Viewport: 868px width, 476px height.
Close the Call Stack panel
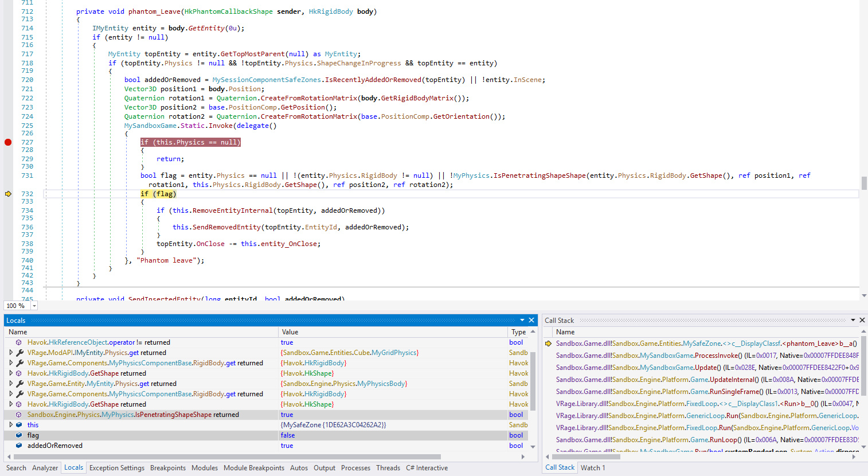862,320
